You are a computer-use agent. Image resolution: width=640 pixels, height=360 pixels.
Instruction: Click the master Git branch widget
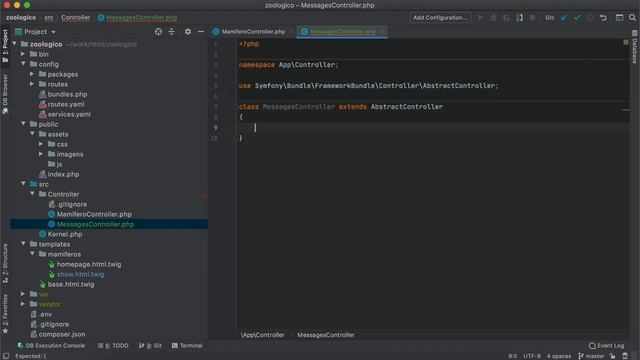(x=591, y=356)
